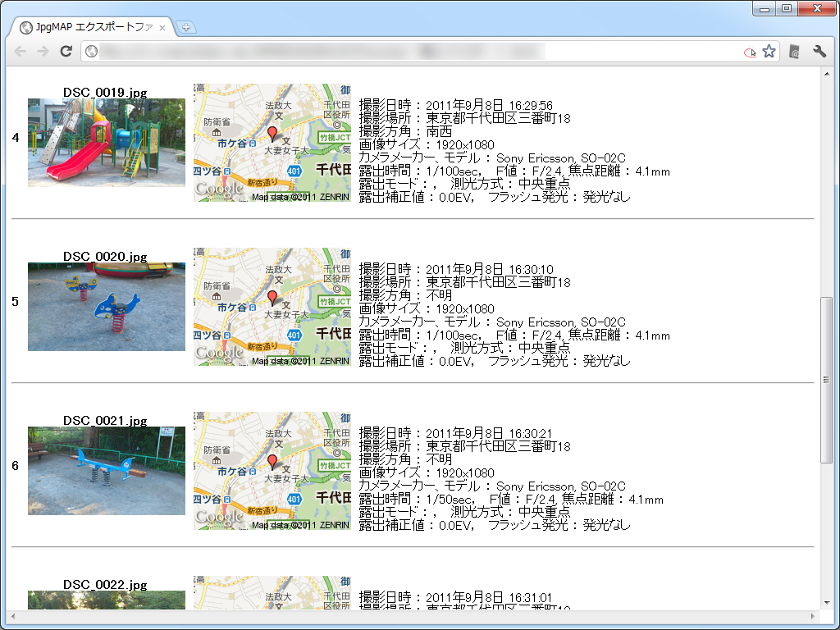The image size is (840, 630).
Task: Toggle the bookmark star for this page
Action: click(x=769, y=51)
